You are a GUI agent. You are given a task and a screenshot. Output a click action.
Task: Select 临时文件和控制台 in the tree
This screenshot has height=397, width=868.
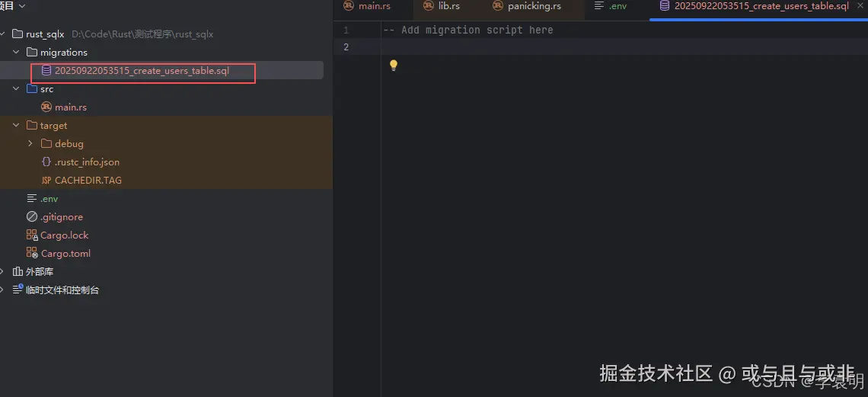click(x=62, y=290)
